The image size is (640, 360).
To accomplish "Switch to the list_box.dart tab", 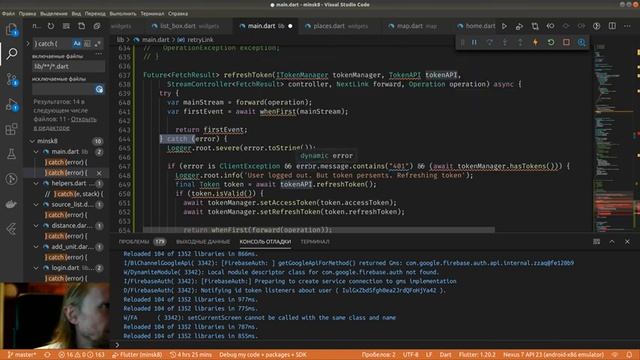I will coord(185,26).
